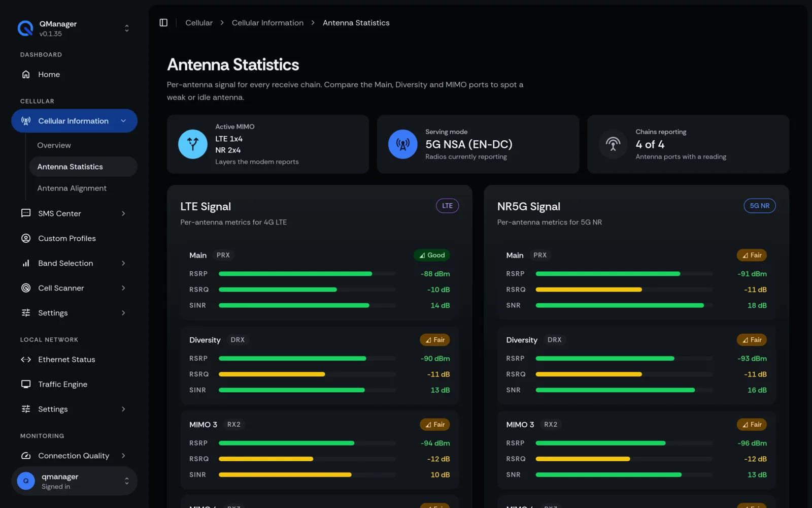Open the Overview submenu item

[83, 145]
